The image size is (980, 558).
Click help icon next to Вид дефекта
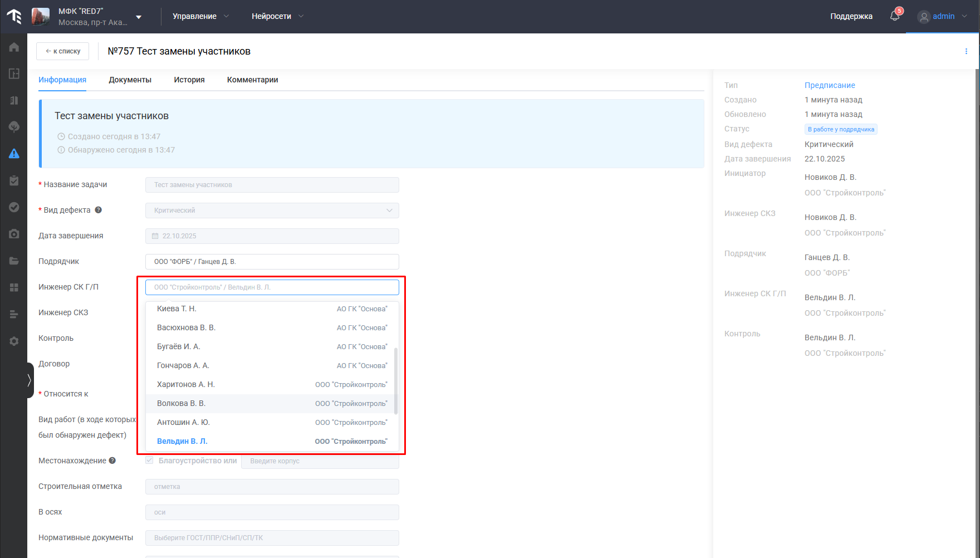(99, 210)
